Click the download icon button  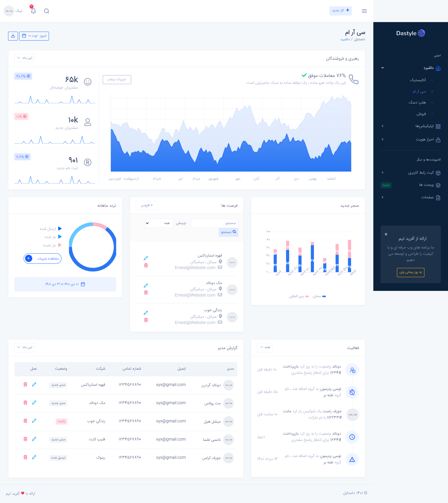point(13,36)
